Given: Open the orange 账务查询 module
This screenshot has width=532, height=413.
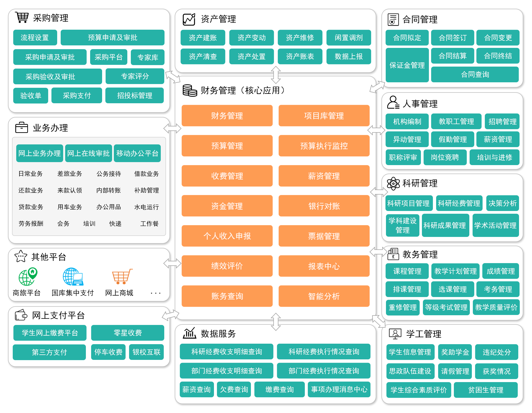Looking at the screenshot, I should click(227, 296).
